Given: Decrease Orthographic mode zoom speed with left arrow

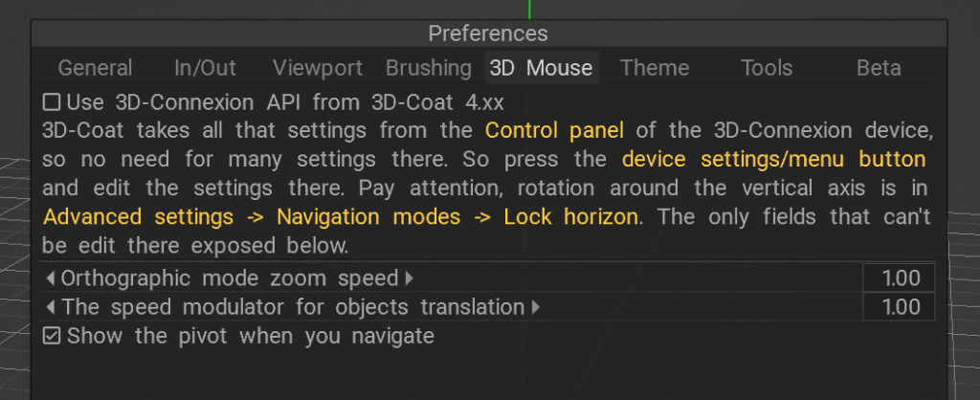Looking at the screenshot, I should 51,278.
